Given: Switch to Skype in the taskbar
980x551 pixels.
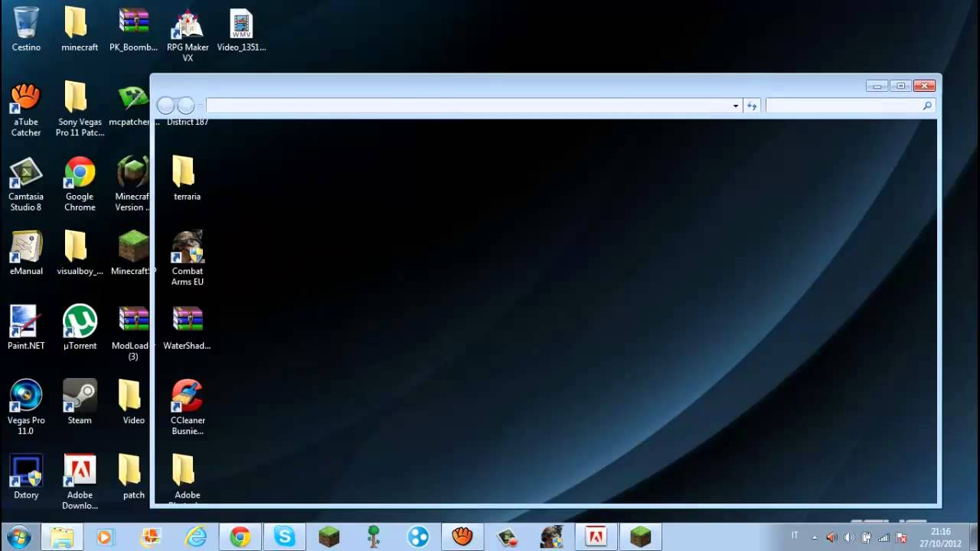Looking at the screenshot, I should [285, 537].
